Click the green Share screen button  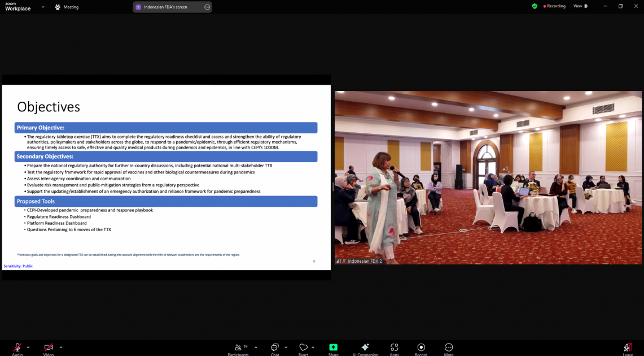click(333, 348)
